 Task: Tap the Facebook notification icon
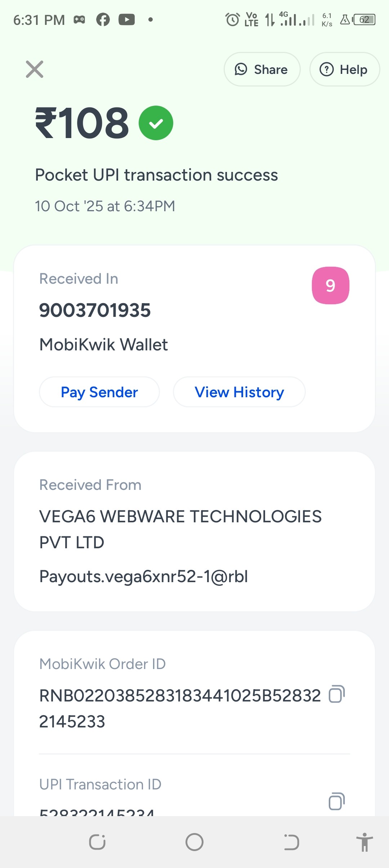tap(103, 19)
